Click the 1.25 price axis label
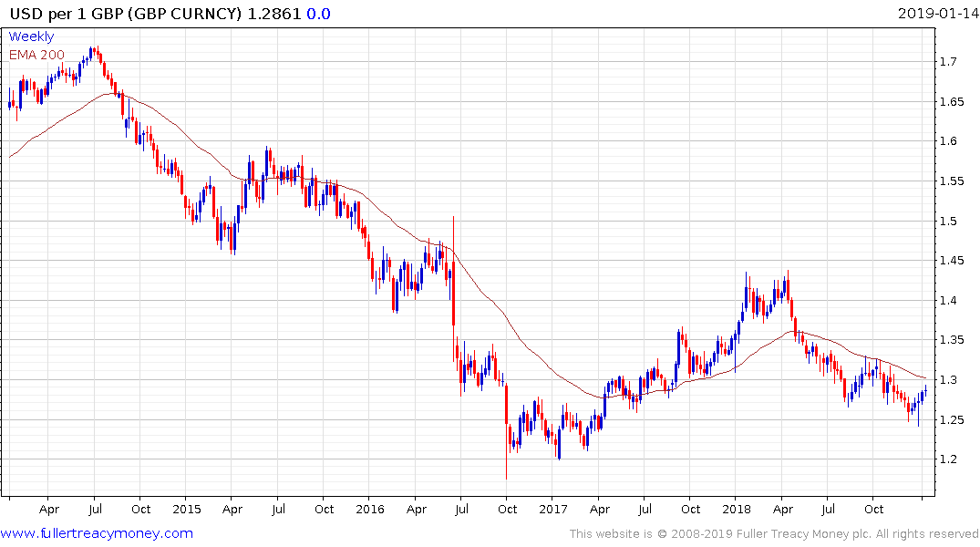 952,419
